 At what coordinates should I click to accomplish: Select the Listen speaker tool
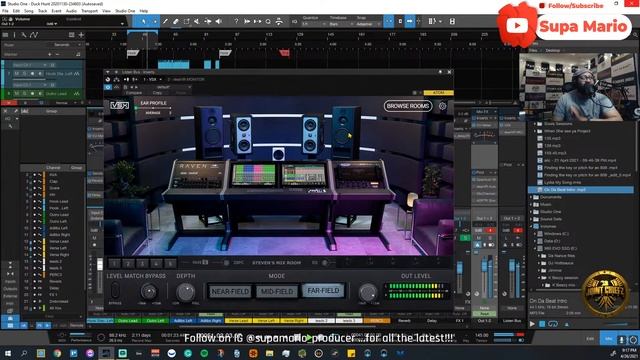(x=219, y=21)
